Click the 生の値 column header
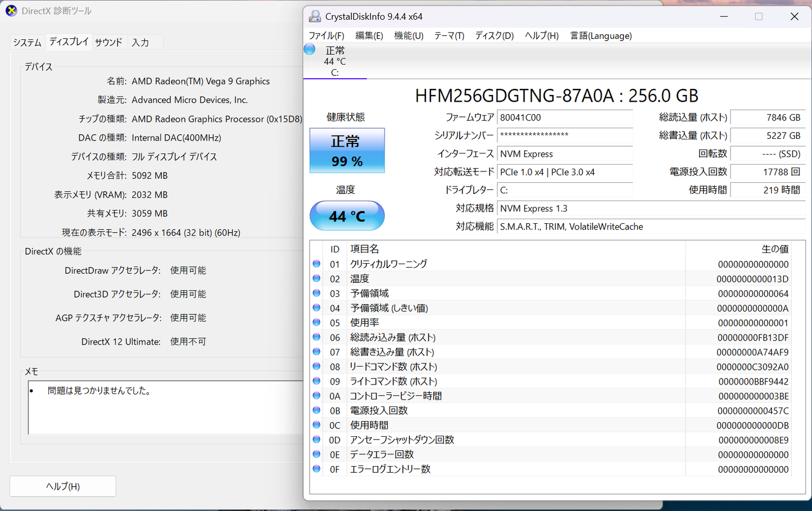This screenshot has width=812, height=511. (x=738, y=248)
